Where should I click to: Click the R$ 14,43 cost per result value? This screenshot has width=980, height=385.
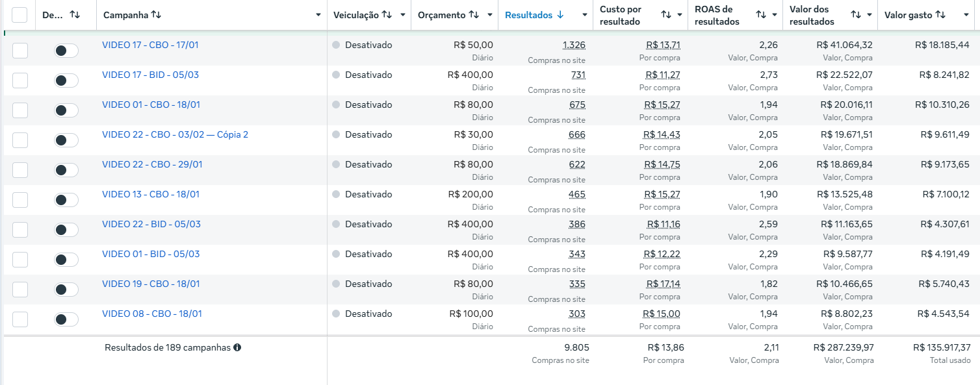coord(662,135)
